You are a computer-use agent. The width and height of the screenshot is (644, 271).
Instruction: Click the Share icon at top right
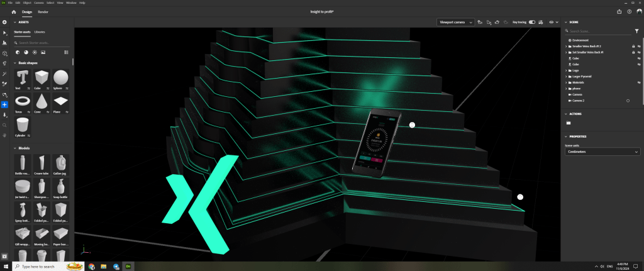click(619, 11)
